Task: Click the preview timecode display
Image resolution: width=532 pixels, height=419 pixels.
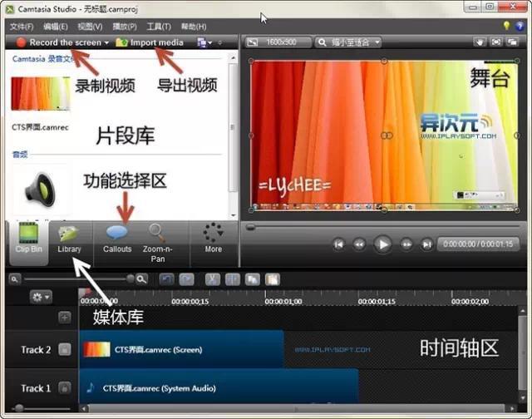Action: [x=478, y=244]
